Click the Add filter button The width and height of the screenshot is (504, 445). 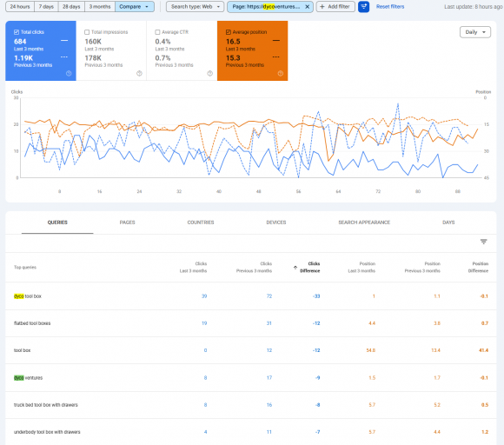pyautogui.click(x=335, y=7)
